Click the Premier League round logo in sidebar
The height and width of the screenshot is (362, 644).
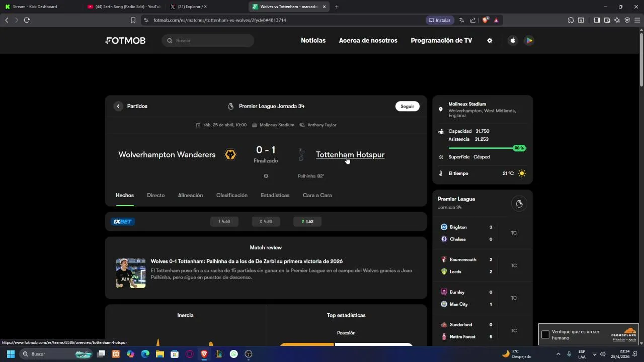[x=519, y=204]
